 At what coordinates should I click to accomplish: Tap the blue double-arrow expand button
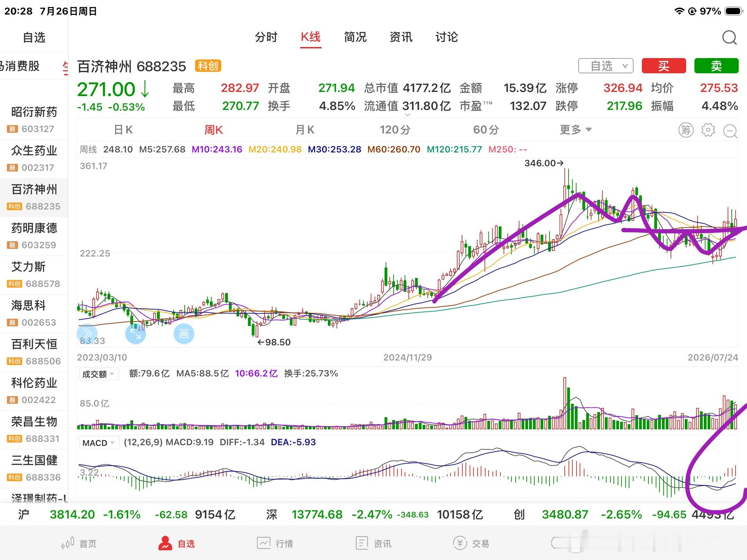(x=86, y=334)
